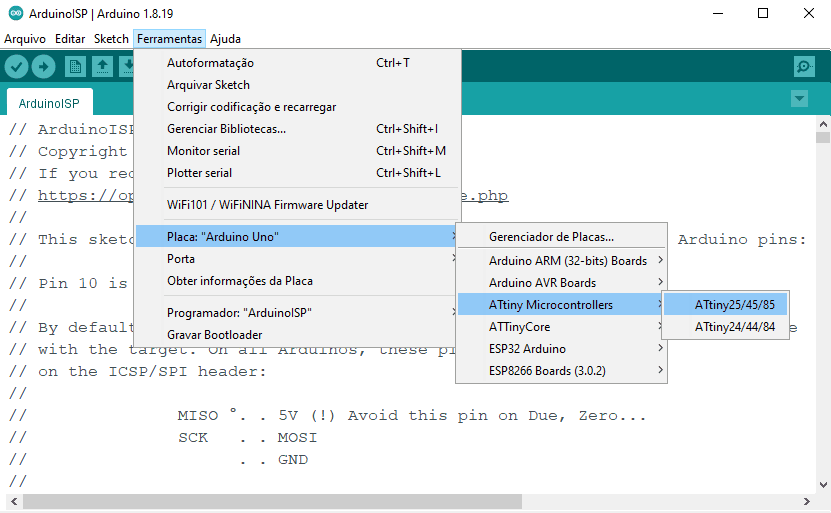Image resolution: width=831 pixels, height=513 pixels.
Task: Click the Verify checkmark toolbar icon
Action: 16,67
